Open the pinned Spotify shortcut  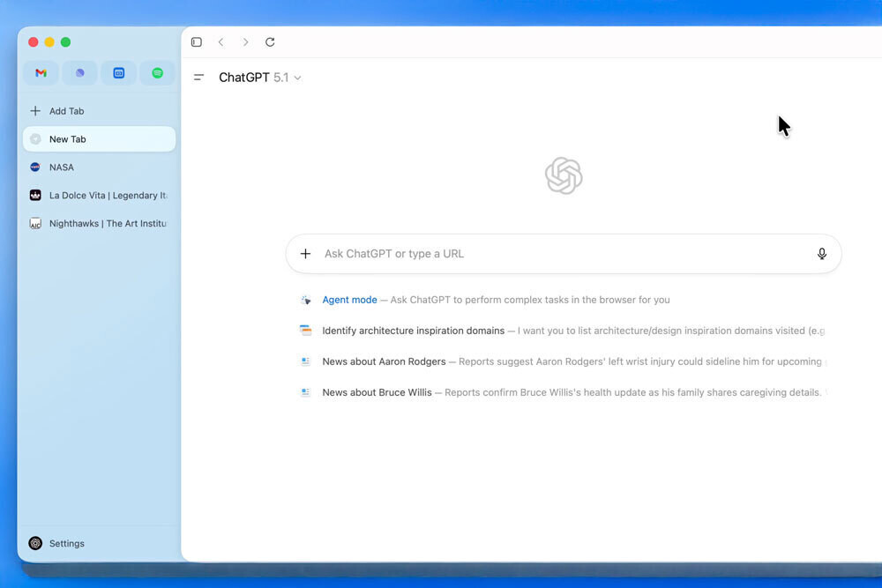[157, 73]
